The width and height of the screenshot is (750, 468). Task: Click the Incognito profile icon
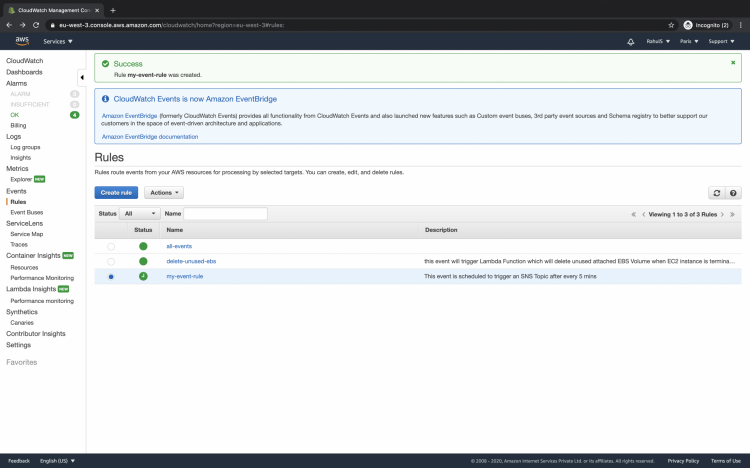pyautogui.click(x=688, y=25)
